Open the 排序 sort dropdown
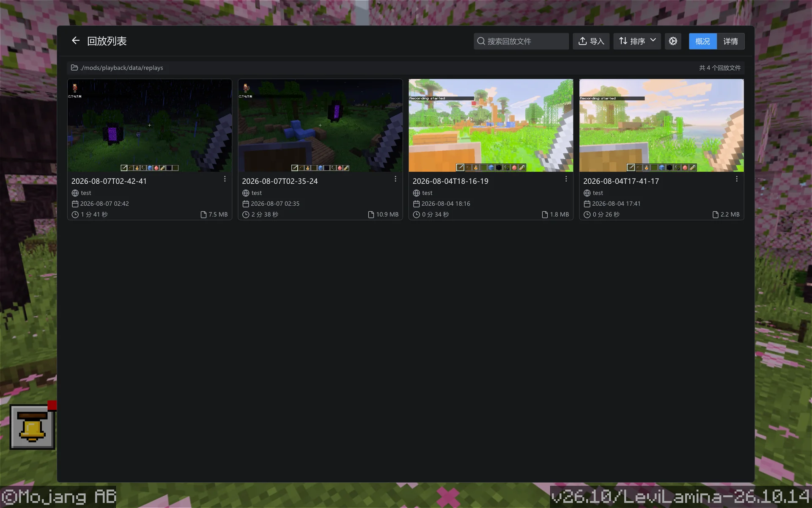The width and height of the screenshot is (812, 508). [637, 41]
